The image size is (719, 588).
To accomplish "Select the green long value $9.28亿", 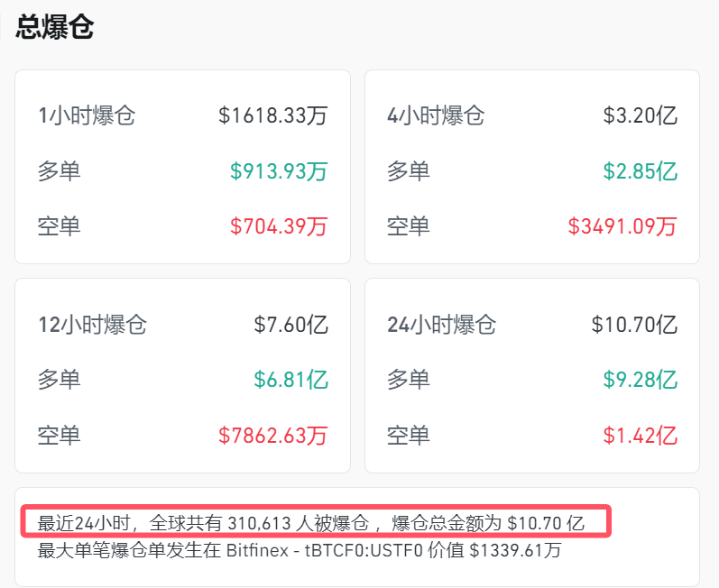I will coord(640,379).
